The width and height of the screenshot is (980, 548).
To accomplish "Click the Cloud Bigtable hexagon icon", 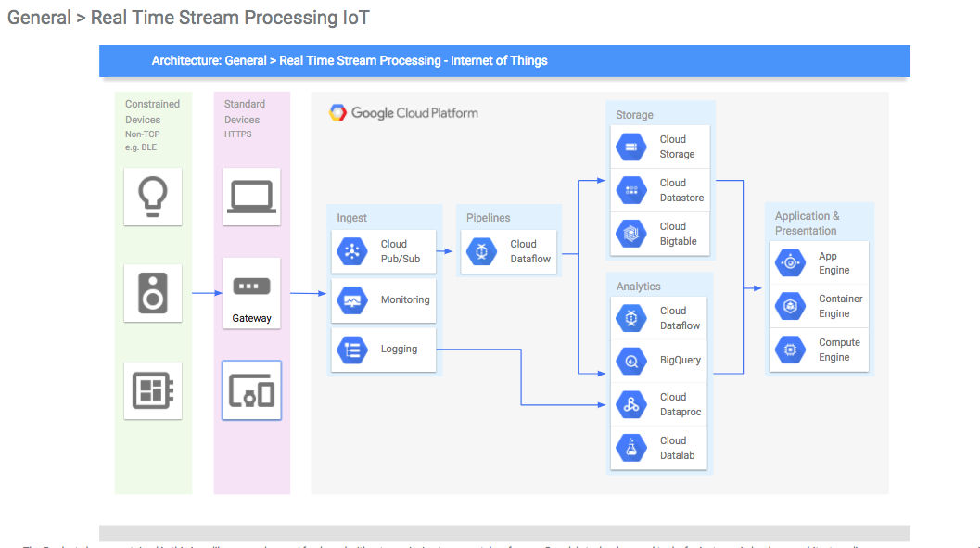I will 631,234.
